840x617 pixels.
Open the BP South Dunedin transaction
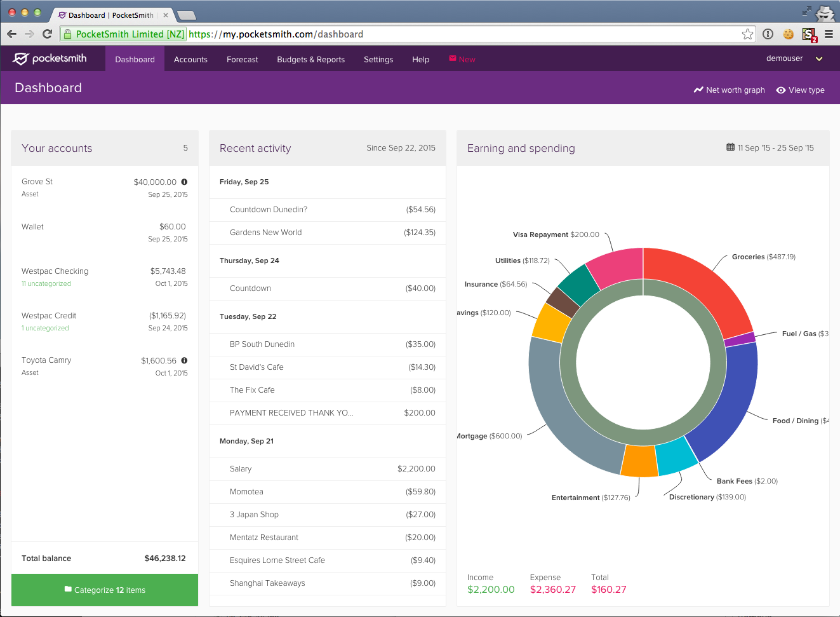pyautogui.click(x=328, y=344)
